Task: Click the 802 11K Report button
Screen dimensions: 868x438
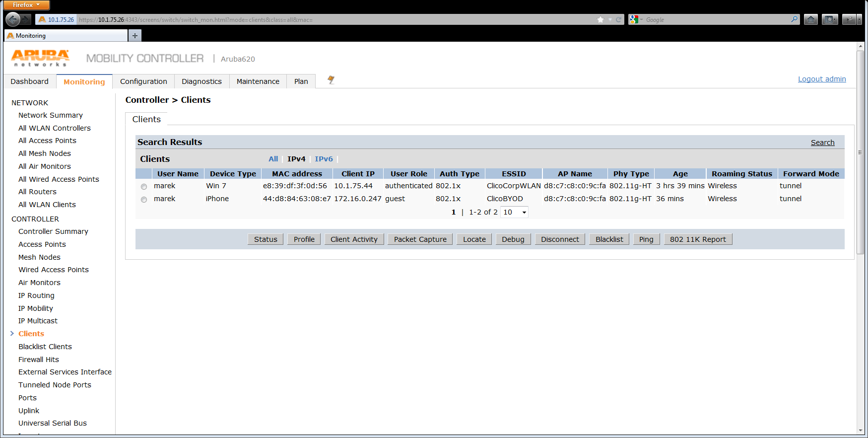Action: pyautogui.click(x=698, y=239)
